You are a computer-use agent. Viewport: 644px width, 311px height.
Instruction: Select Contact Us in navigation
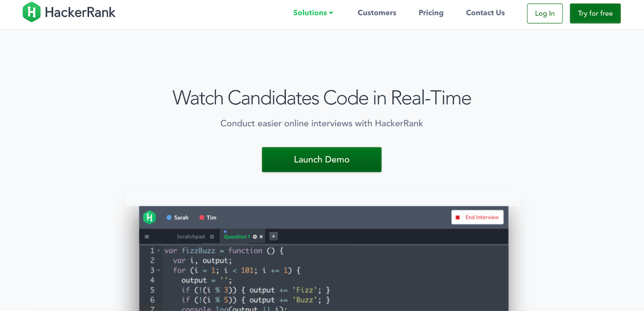pyautogui.click(x=485, y=13)
